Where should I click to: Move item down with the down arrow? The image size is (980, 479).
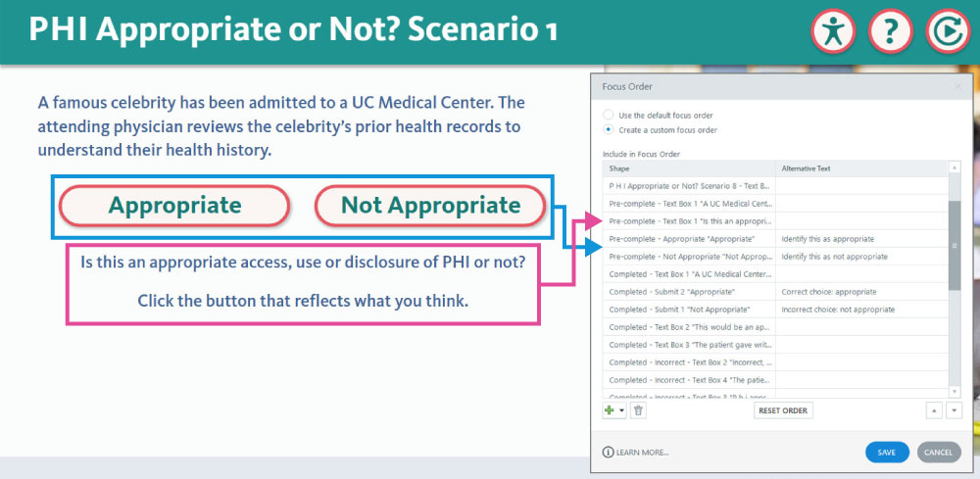[x=954, y=410]
